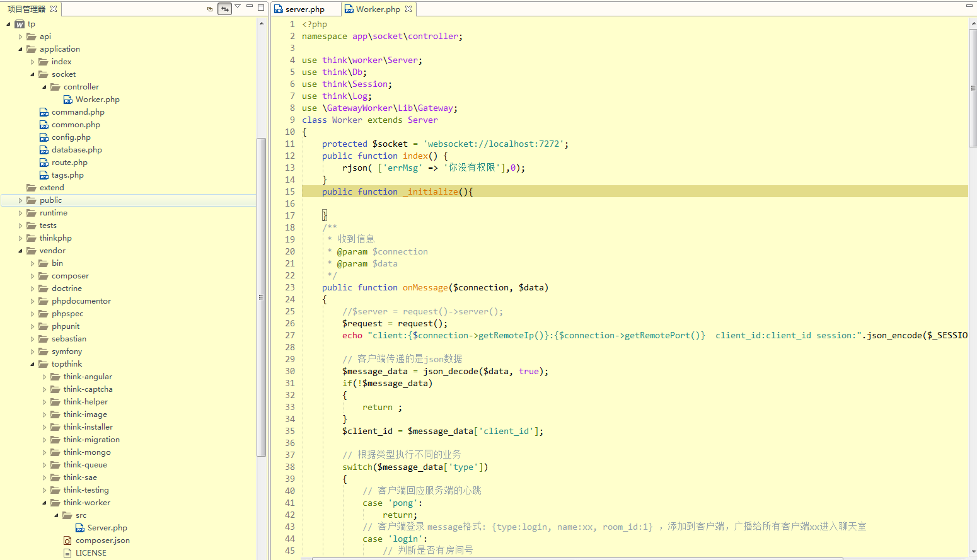977x560 pixels.
Task: Select Server.php under think-worker src
Action: click(107, 528)
